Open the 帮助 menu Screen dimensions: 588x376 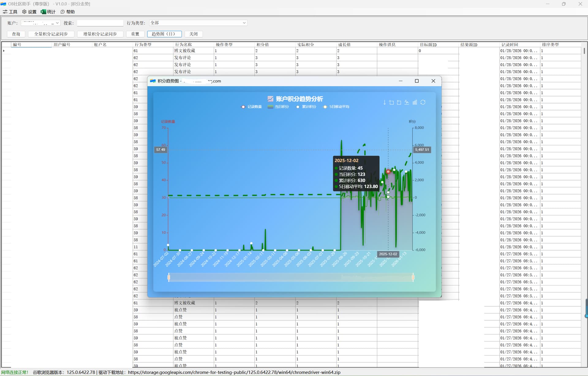[x=67, y=12]
